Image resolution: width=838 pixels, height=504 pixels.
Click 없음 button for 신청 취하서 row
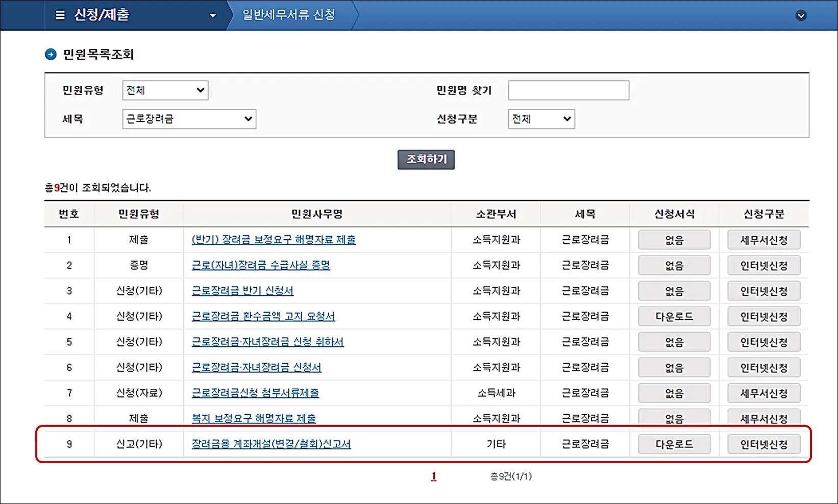tap(674, 342)
